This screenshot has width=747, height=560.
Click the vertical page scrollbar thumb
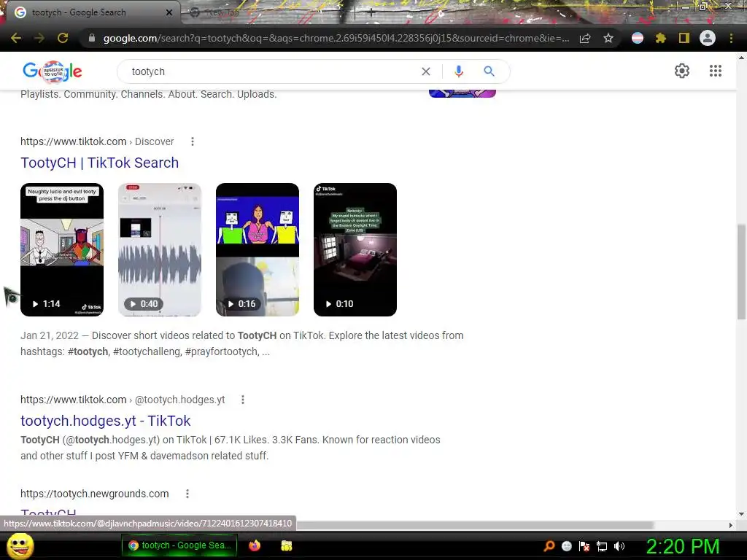741,271
